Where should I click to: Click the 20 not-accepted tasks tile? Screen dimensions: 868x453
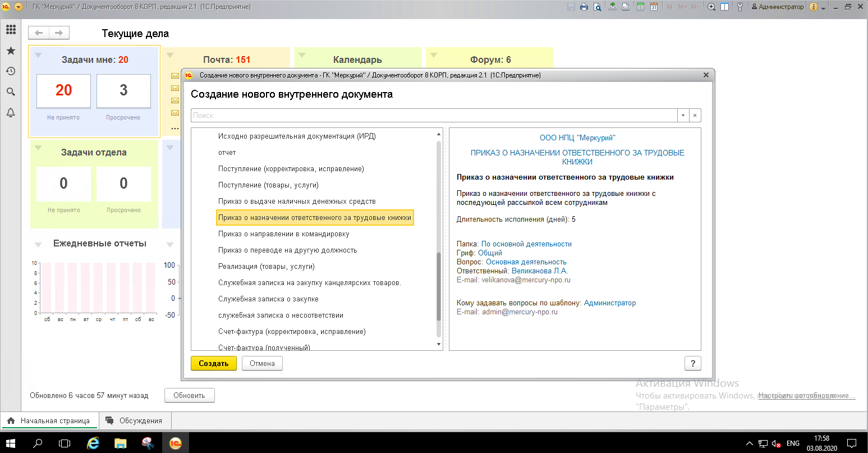pos(63,91)
